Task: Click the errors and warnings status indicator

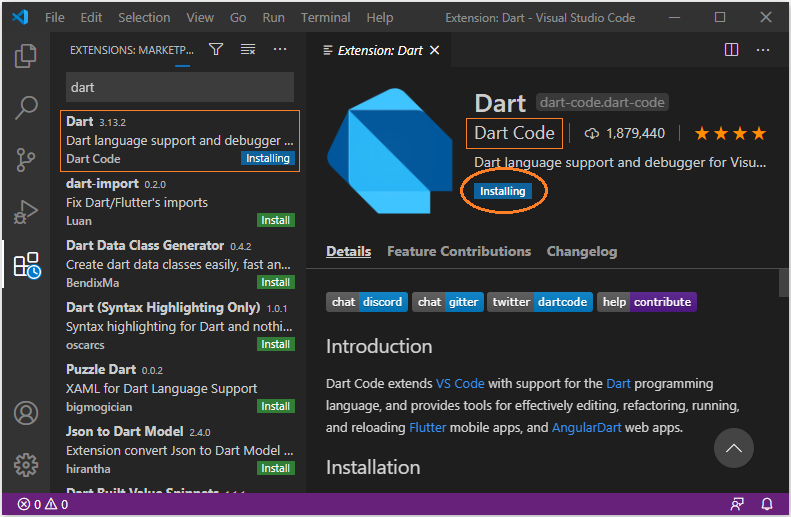Action: pyautogui.click(x=43, y=504)
